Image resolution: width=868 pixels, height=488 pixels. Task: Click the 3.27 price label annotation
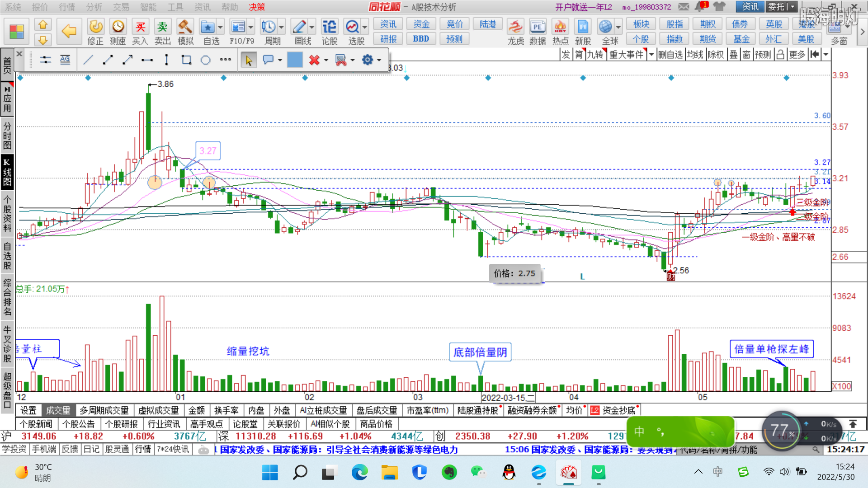point(208,150)
